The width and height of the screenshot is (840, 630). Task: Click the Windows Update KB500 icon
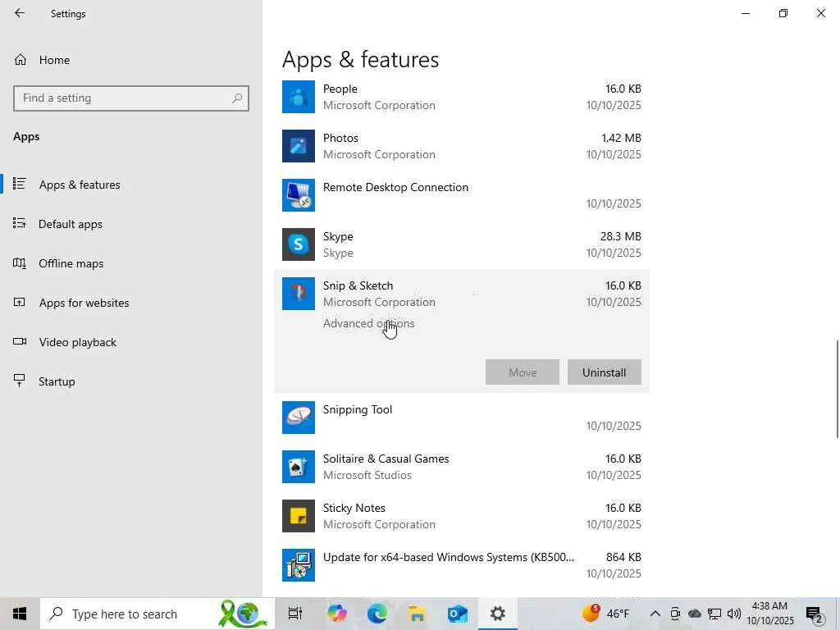[299, 565]
